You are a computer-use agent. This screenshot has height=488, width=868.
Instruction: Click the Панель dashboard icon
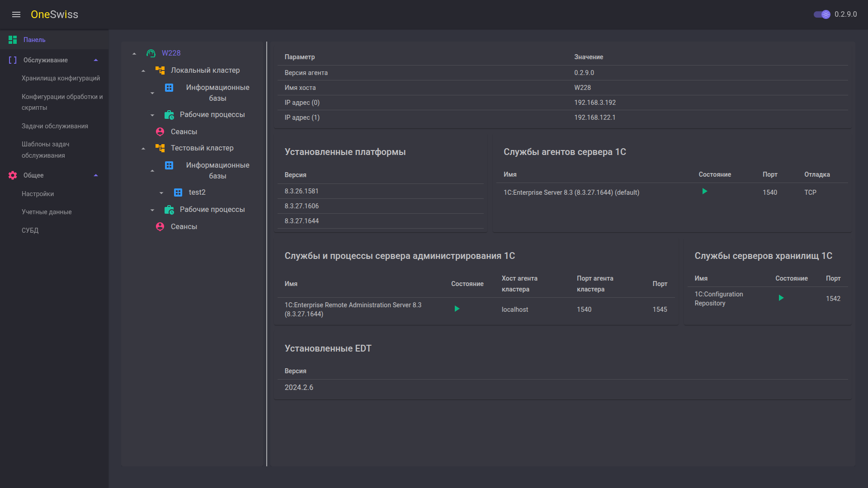point(13,40)
